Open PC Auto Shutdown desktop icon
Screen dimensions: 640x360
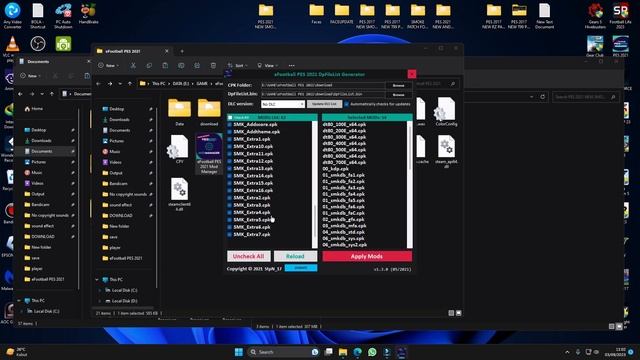[x=63, y=16]
